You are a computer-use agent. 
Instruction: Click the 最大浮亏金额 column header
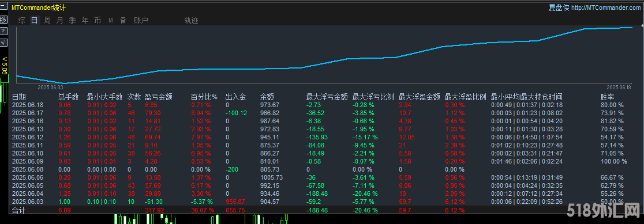coord(327,97)
